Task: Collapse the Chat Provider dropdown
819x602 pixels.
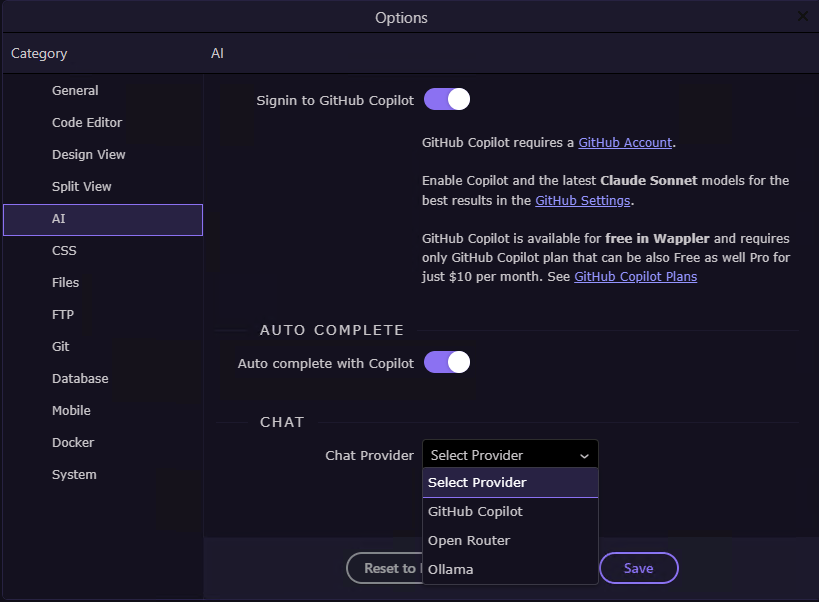Action: tap(510, 455)
